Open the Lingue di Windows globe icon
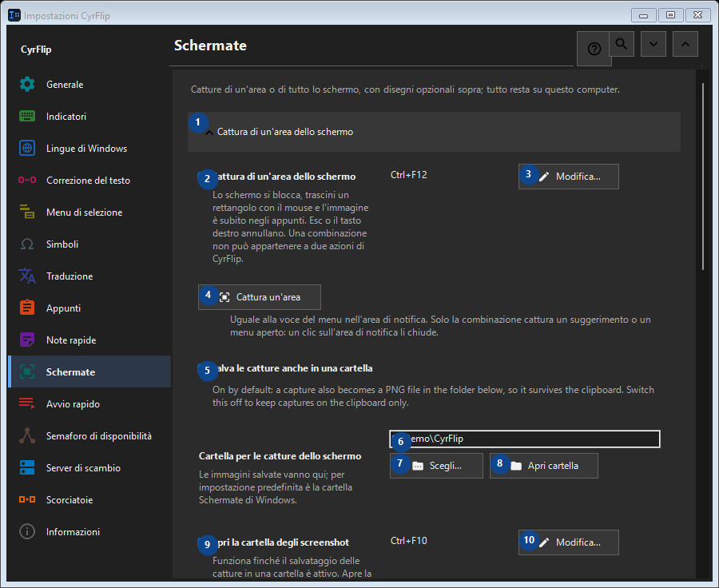 coord(27,148)
